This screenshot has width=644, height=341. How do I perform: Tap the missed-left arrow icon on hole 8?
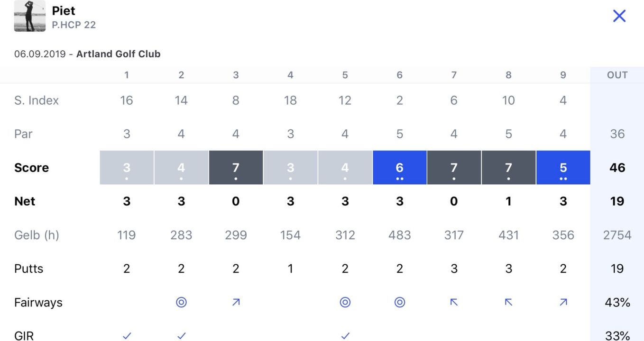tap(508, 302)
